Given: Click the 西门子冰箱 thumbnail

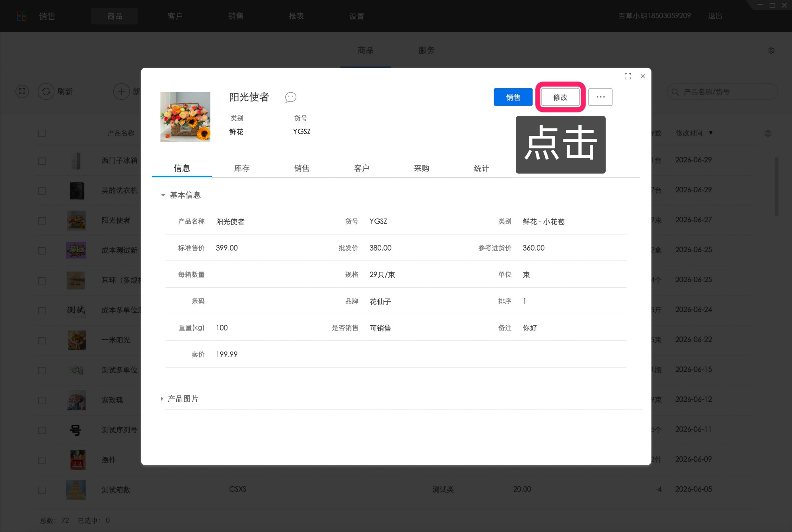Looking at the screenshot, I should tap(76, 161).
